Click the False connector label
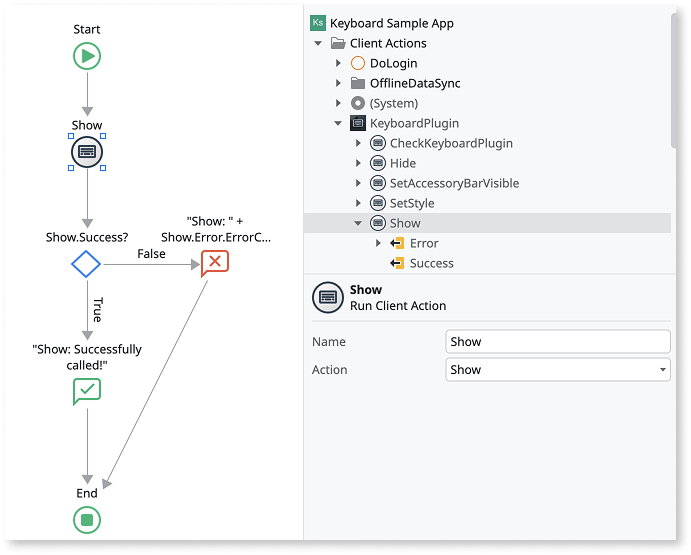691x555 pixels. (x=151, y=254)
